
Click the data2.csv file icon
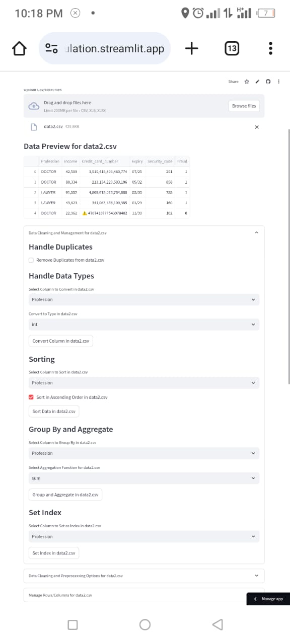34,127
